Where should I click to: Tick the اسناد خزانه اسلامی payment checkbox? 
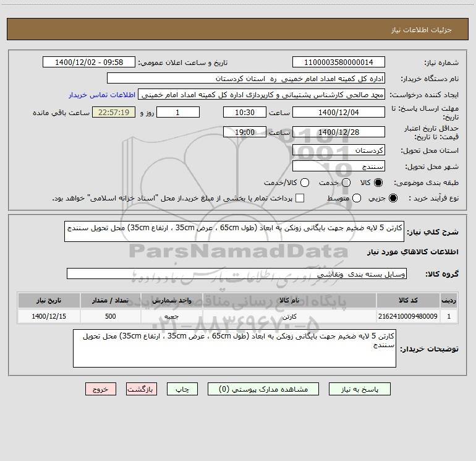click(300, 198)
